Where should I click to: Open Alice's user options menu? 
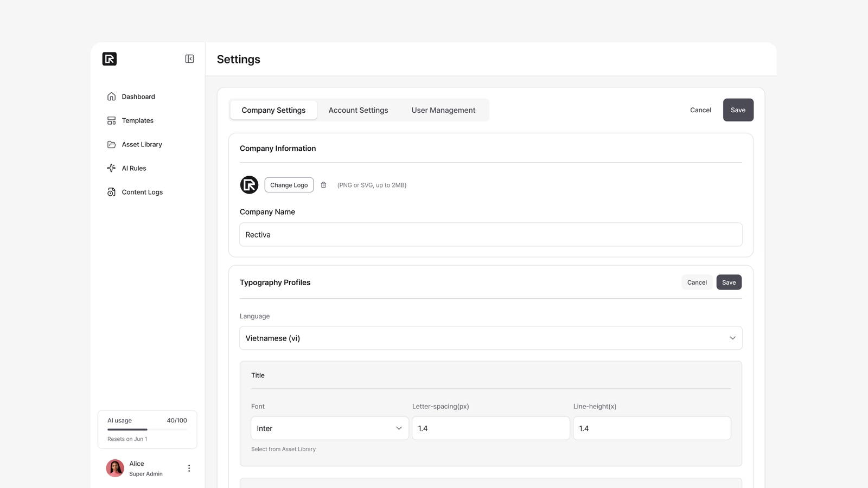tap(189, 468)
